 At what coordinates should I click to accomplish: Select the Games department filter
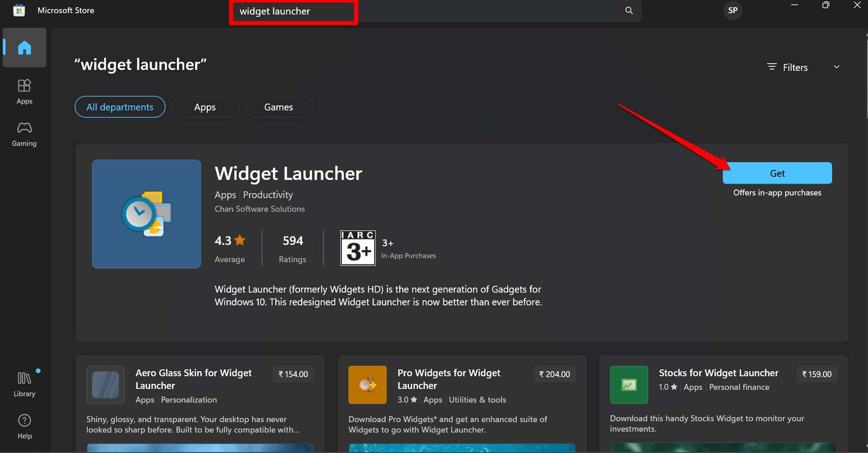[x=279, y=107]
